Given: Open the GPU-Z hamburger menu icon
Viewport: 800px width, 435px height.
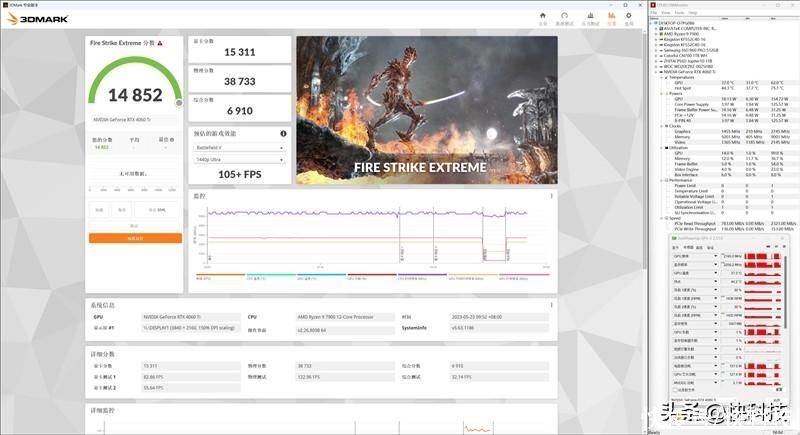Looking at the screenshot, I should 783,247.
